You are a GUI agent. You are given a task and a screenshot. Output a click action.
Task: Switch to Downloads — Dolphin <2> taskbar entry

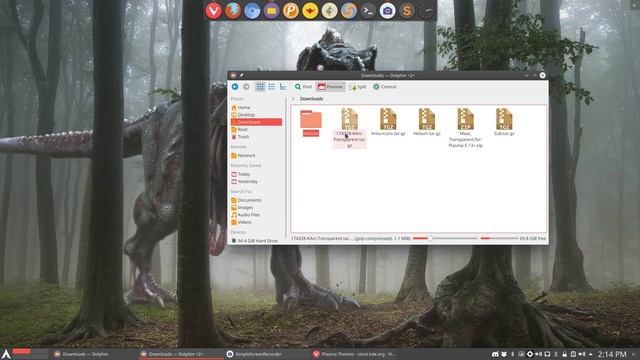180,354
